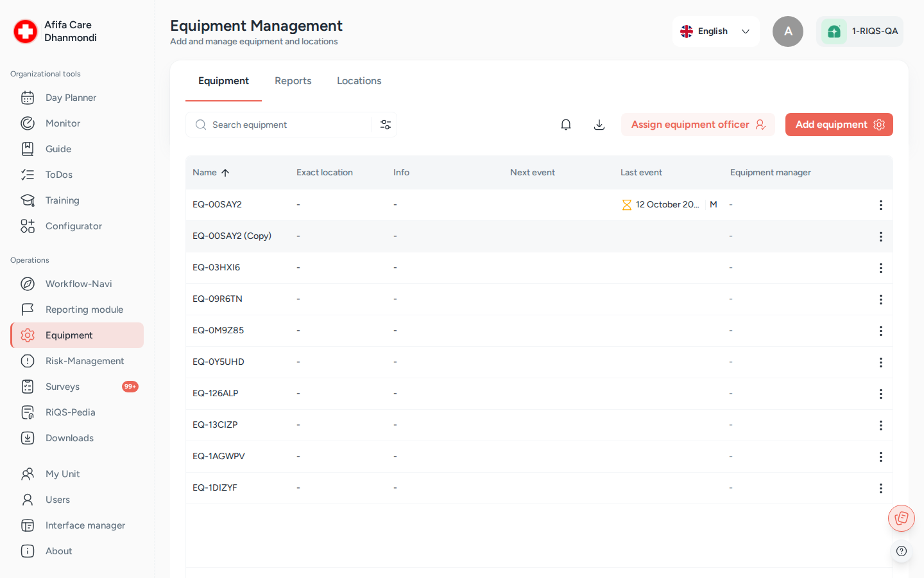Open options menu for EQ-126ALP
924x578 pixels.
pyautogui.click(x=881, y=394)
